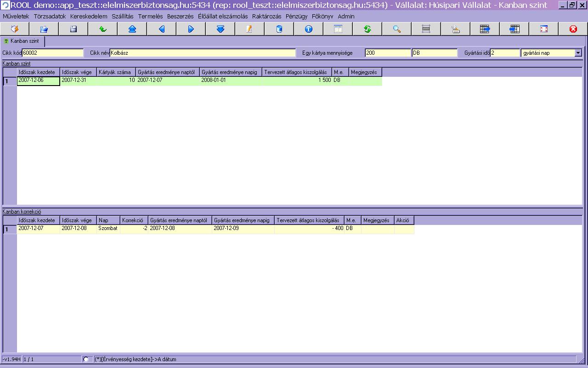Open the Kereskedelem menu
The width and height of the screenshot is (588, 368).
(89, 16)
